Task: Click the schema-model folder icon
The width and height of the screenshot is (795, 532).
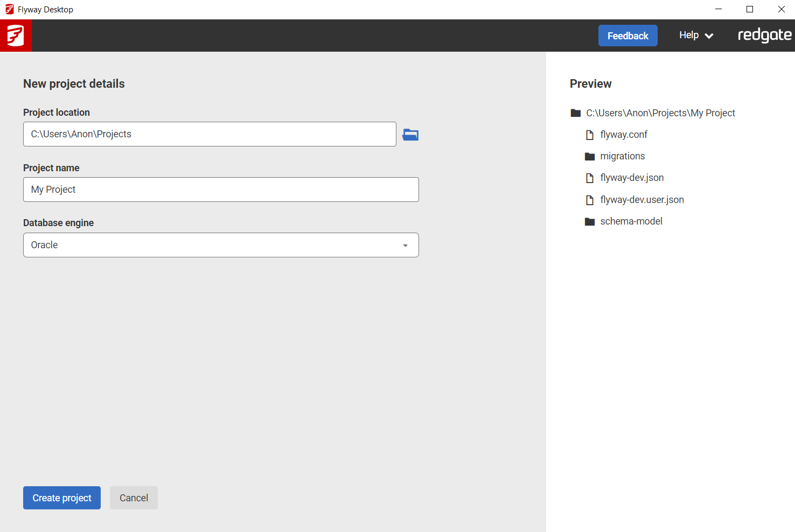Action: coord(590,221)
